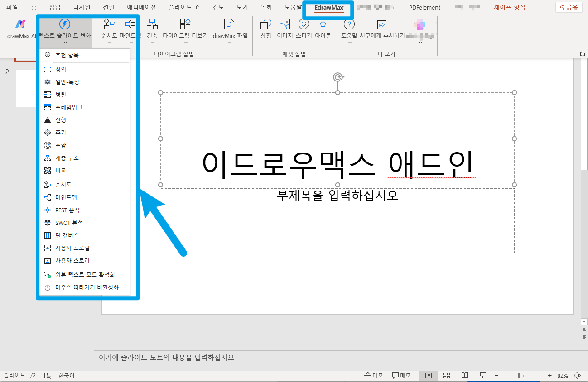The height and width of the screenshot is (382, 588).
Task: Open the text-to-slide conversion lightning icon
Action: [65, 24]
